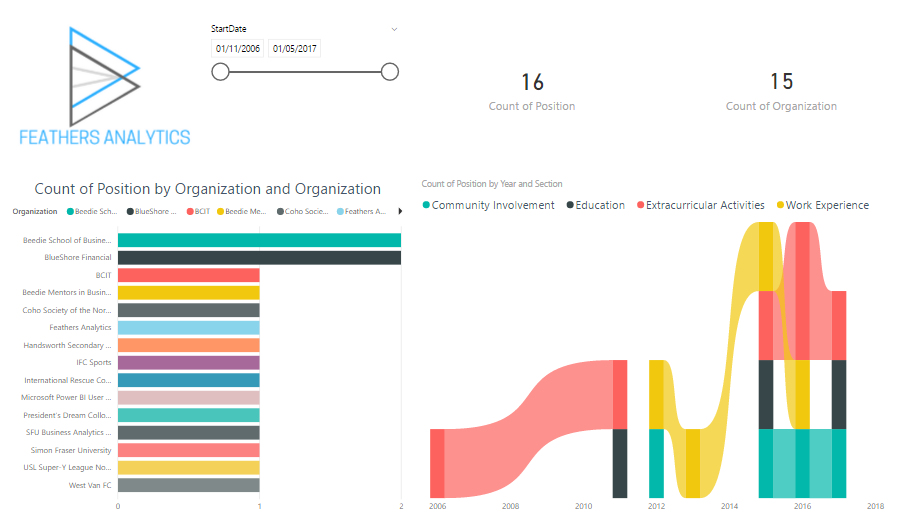This screenshot has height=528, width=903.
Task: Click the IFC Sports purple bar
Action: (x=188, y=363)
